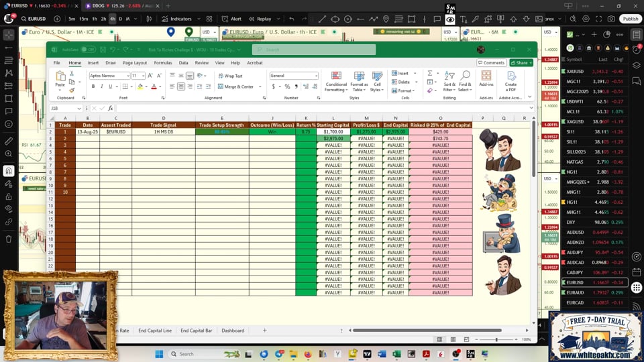Screen dimensions: 644x362
Task: Increase decimal places in Number group
Action: [306, 86]
